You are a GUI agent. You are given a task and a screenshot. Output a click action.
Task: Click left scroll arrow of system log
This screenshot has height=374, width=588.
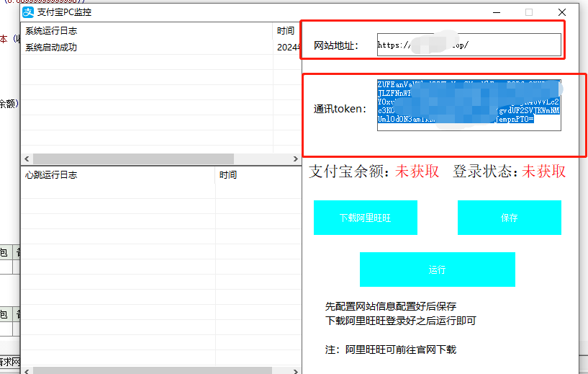tap(27, 159)
